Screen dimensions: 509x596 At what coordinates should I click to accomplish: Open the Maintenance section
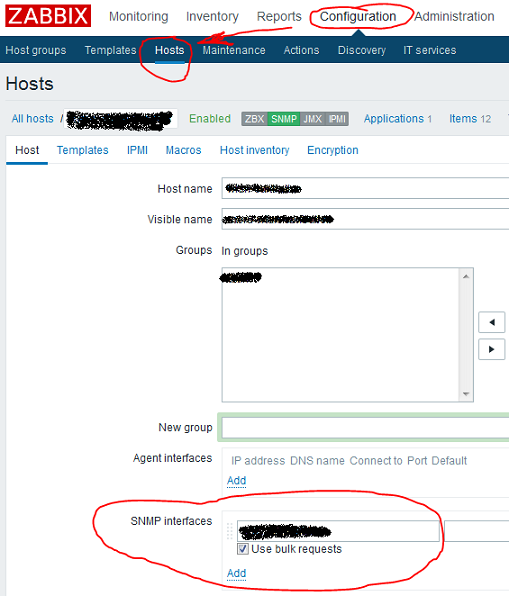(234, 50)
